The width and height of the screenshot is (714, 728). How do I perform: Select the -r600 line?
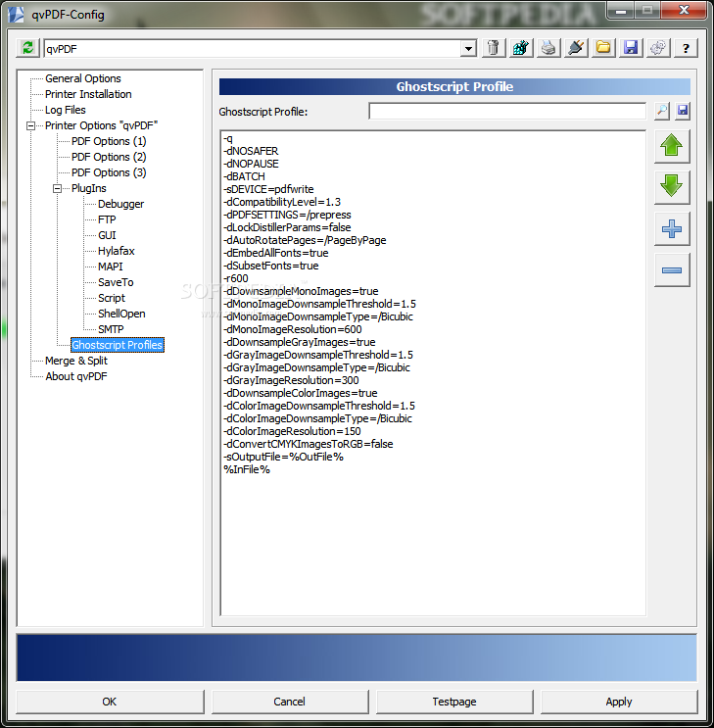click(236, 278)
